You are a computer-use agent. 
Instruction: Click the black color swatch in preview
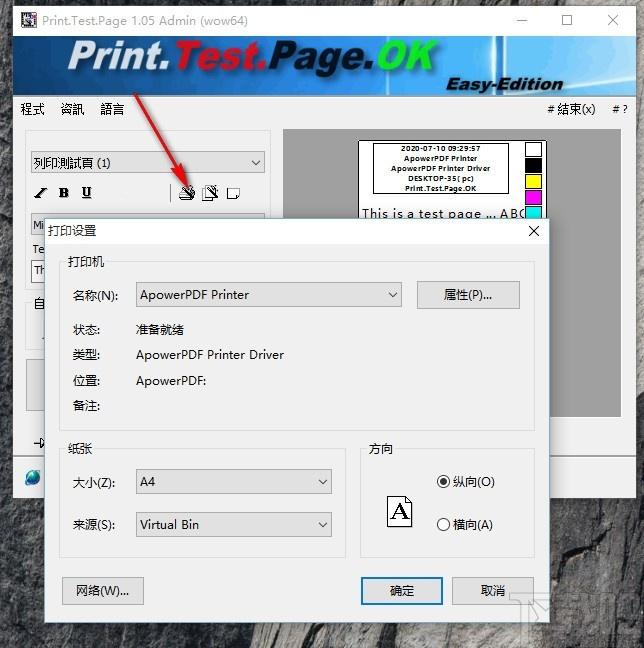533,165
